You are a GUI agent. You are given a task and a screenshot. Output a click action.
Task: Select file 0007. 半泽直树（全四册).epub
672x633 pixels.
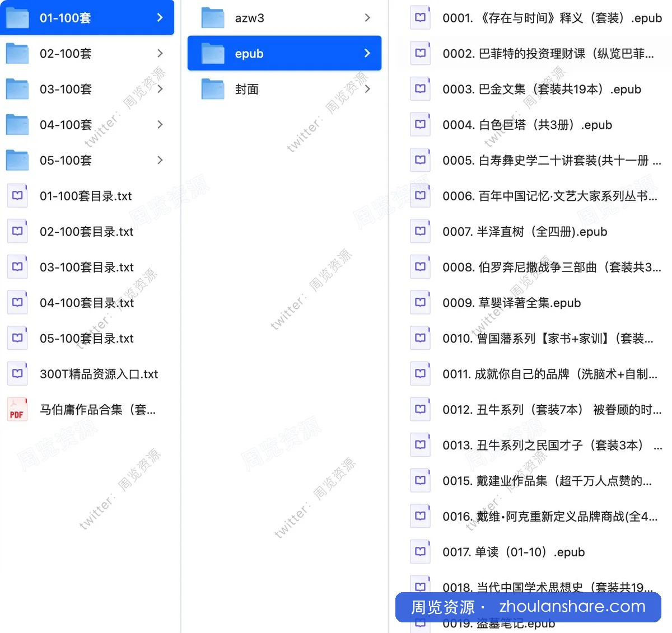525,231
